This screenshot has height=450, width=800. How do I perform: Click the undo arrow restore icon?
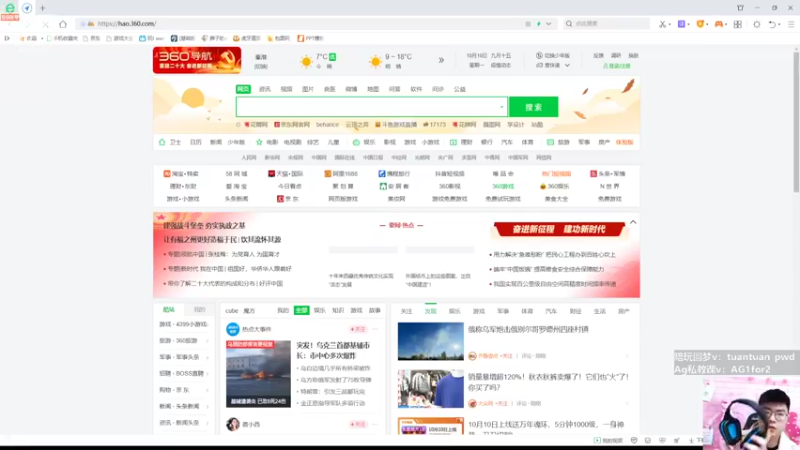pos(772,24)
